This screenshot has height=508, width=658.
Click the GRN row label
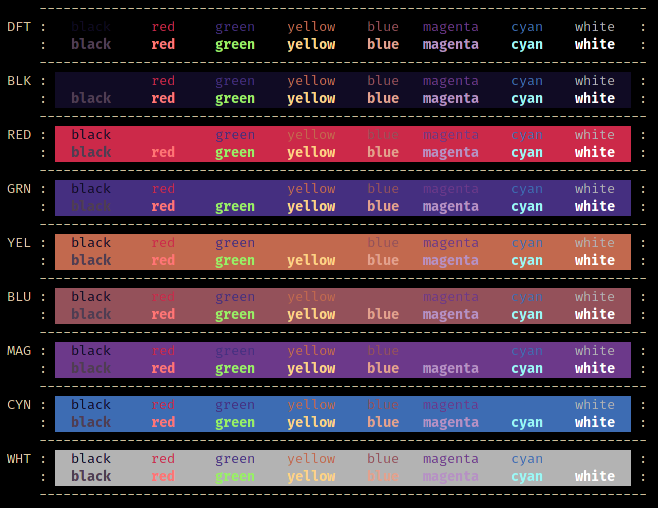click(x=19, y=189)
